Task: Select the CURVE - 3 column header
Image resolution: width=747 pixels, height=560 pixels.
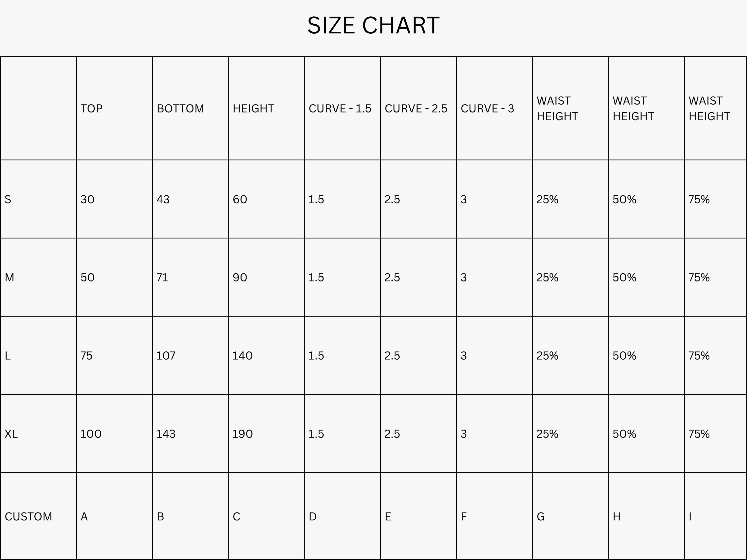Action: coord(487,109)
